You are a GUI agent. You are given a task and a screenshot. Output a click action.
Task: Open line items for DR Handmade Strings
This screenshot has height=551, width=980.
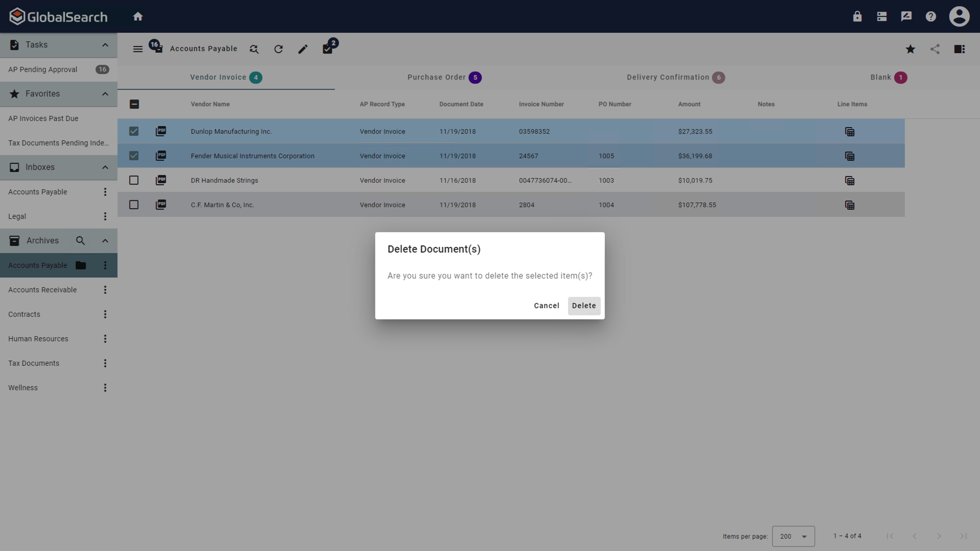point(849,181)
